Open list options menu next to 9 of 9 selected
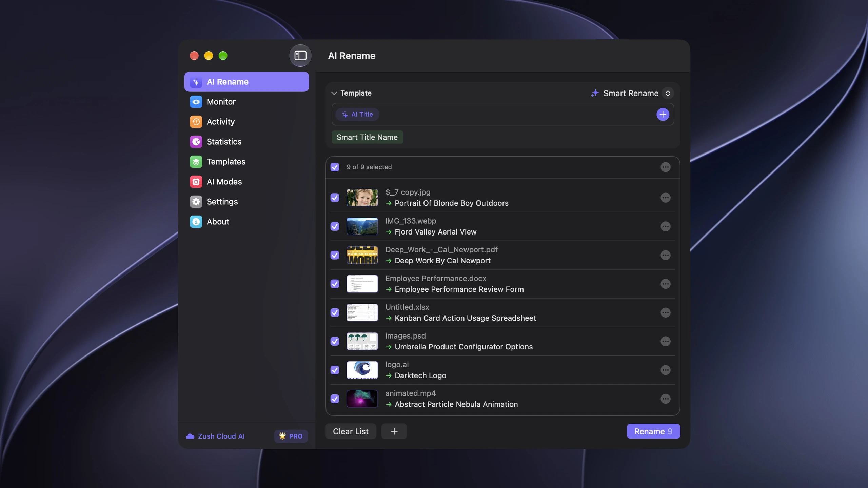This screenshot has width=868, height=488. pos(665,167)
